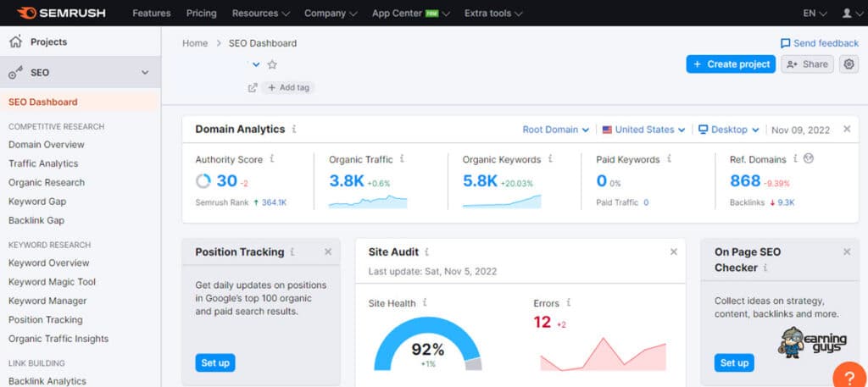The height and width of the screenshot is (387, 868).
Task: Open the EN language dropdown
Action: (815, 13)
